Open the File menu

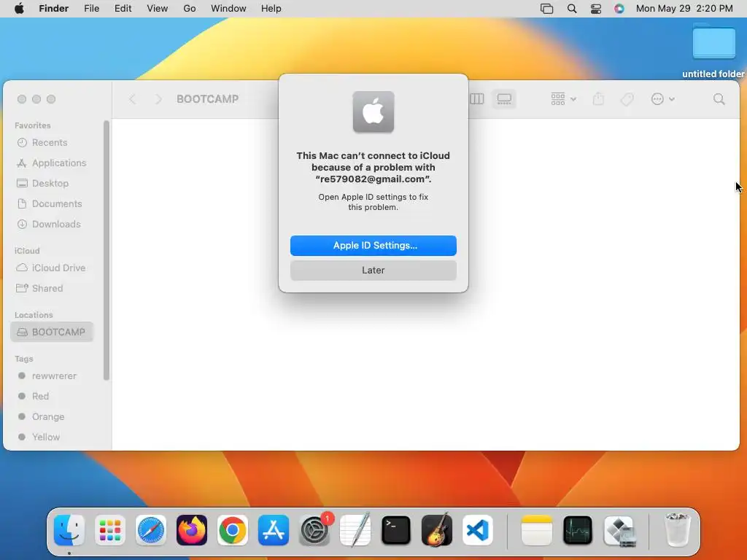pyautogui.click(x=91, y=9)
